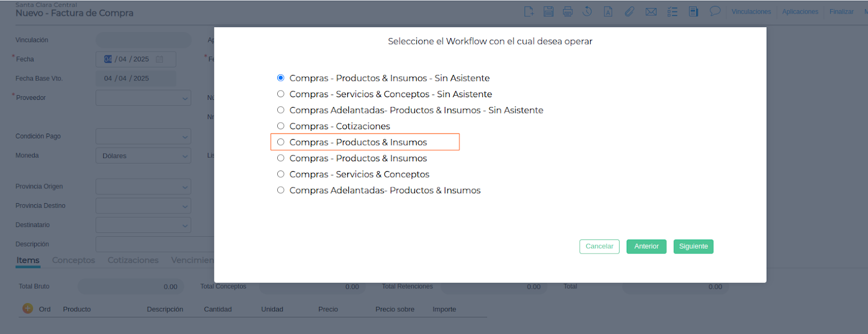Choose the highlighted Compras - Productos & Insumos radio
Viewport: 868px width, 334px height.
[280, 142]
